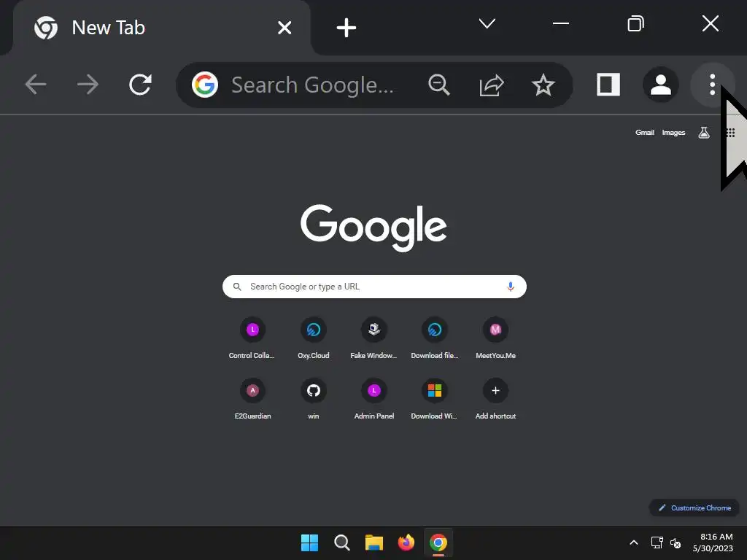Open the side panel
The width and height of the screenshot is (747, 560).
click(x=608, y=85)
